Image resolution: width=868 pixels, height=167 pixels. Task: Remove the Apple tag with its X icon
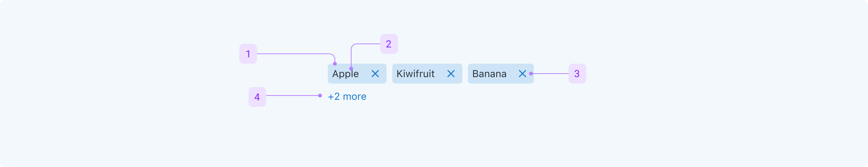click(x=375, y=74)
